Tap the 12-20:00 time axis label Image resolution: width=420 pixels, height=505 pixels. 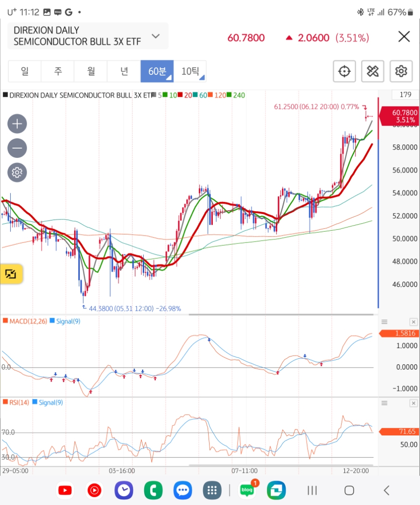pyautogui.click(x=356, y=470)
